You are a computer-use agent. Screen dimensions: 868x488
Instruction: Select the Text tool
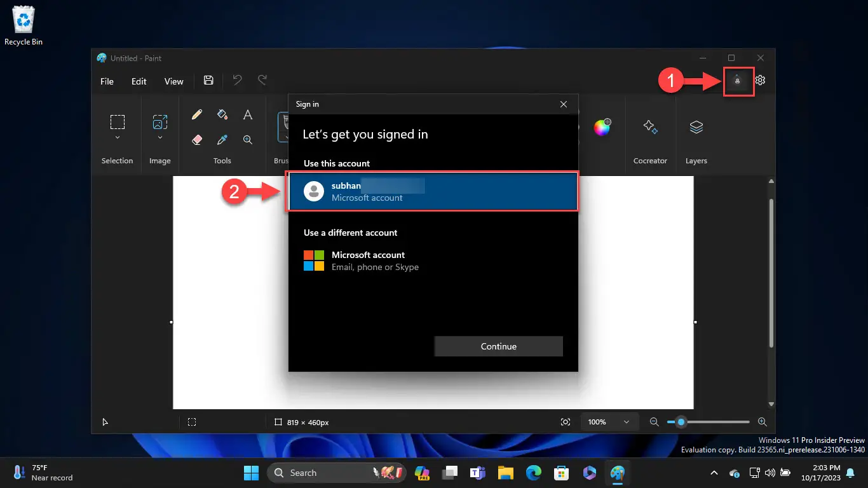click(248, 115)
